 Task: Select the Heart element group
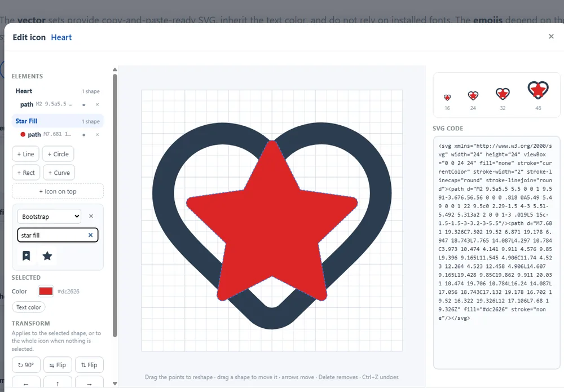click(58, 91)
